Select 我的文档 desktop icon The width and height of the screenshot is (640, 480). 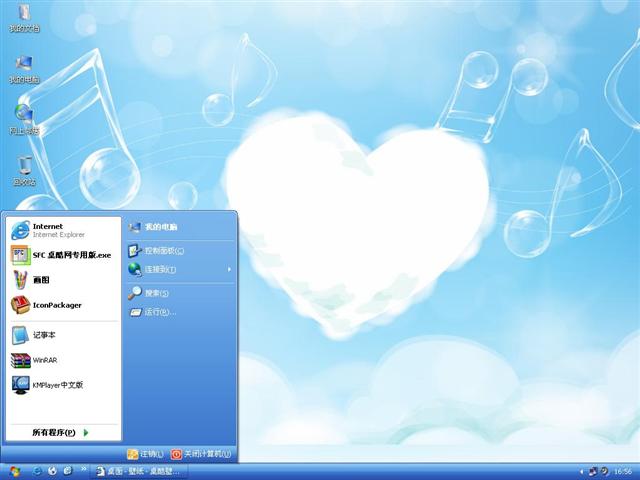coord(24,18)
